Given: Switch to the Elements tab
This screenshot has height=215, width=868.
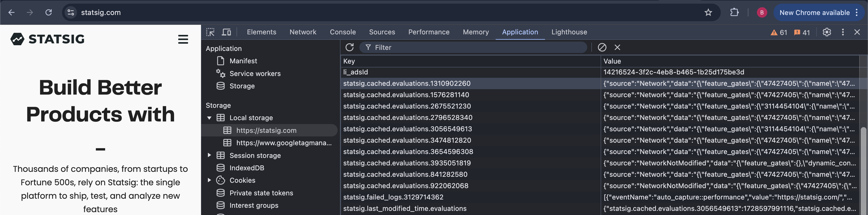Looking at the screenshot, I should pos(261,32).
